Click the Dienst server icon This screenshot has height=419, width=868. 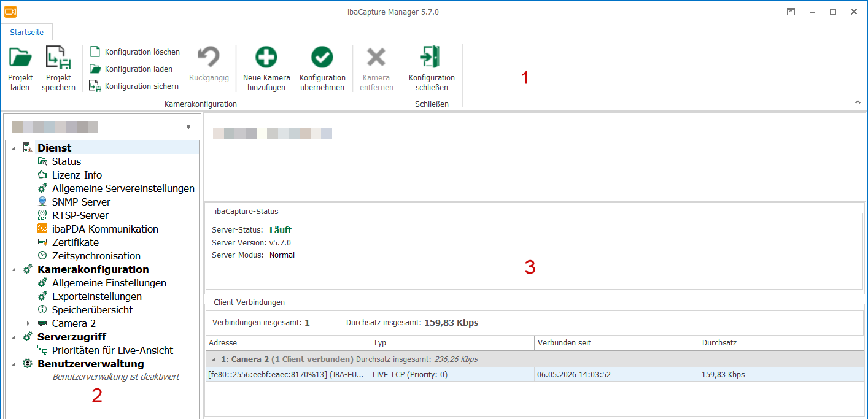tap(28, 148)
